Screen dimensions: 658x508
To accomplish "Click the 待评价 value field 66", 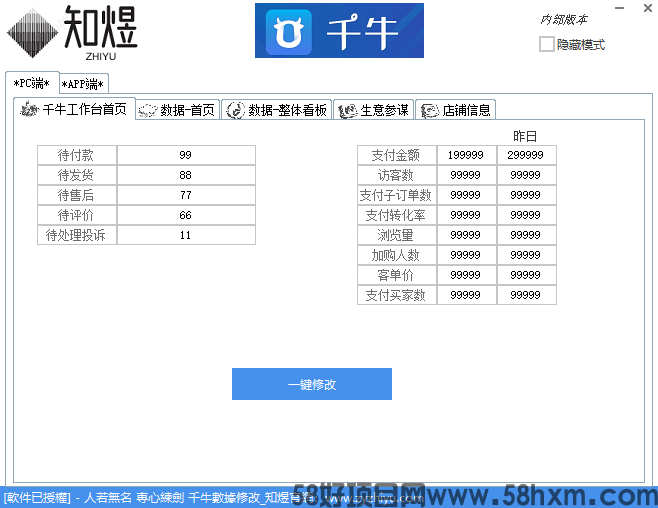I will point(186,215).
